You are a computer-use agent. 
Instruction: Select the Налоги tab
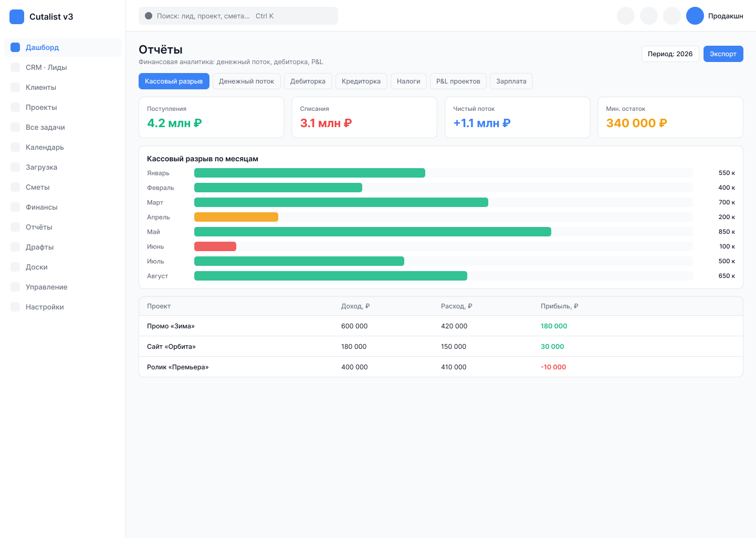pos(408,81)
